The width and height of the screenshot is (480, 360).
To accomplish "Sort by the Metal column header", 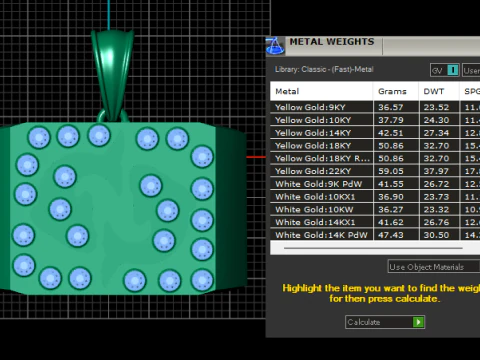I will tap(321, 91).
